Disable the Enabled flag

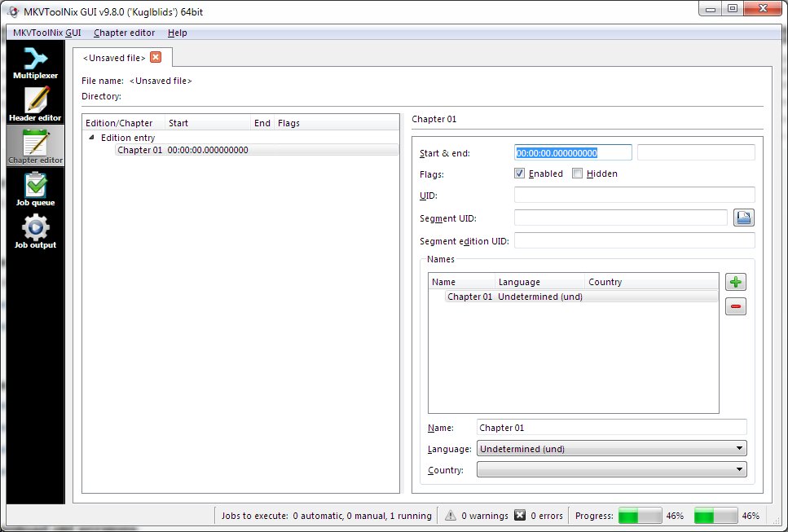[519, 173]
